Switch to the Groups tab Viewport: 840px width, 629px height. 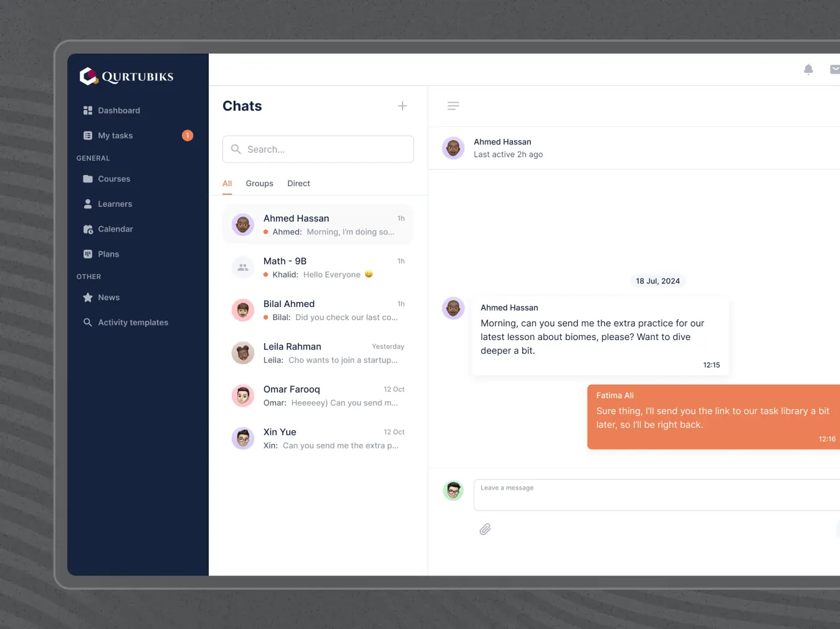[x=259, y=183]
